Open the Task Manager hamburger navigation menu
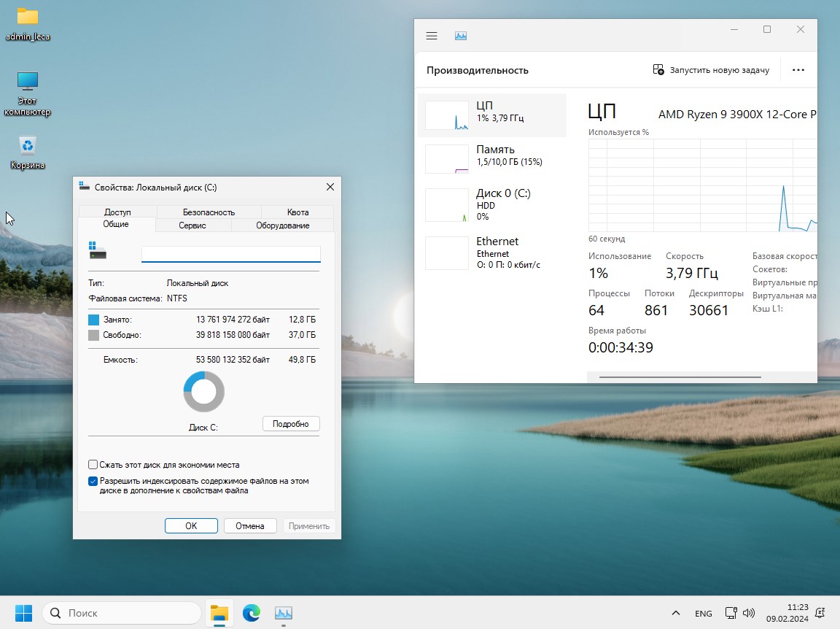 point(432,36)
